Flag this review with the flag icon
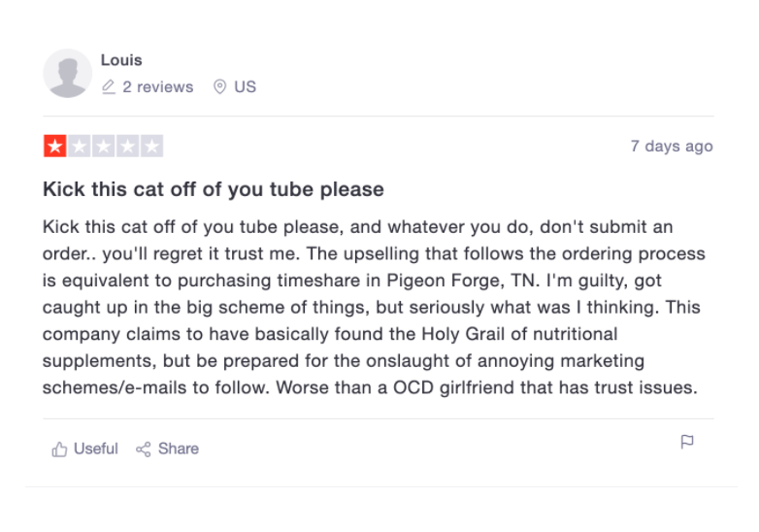Screen dimensions: 759x532 (x=687, y=443)
